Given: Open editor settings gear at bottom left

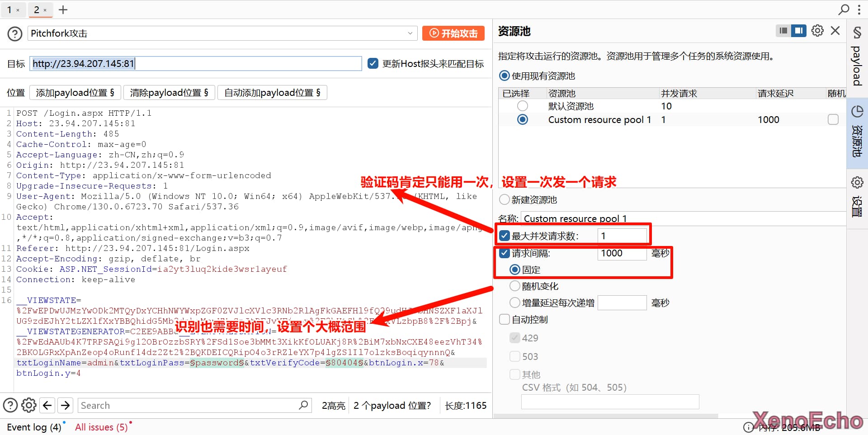Looking at the screenshot, I should (29, 405).
